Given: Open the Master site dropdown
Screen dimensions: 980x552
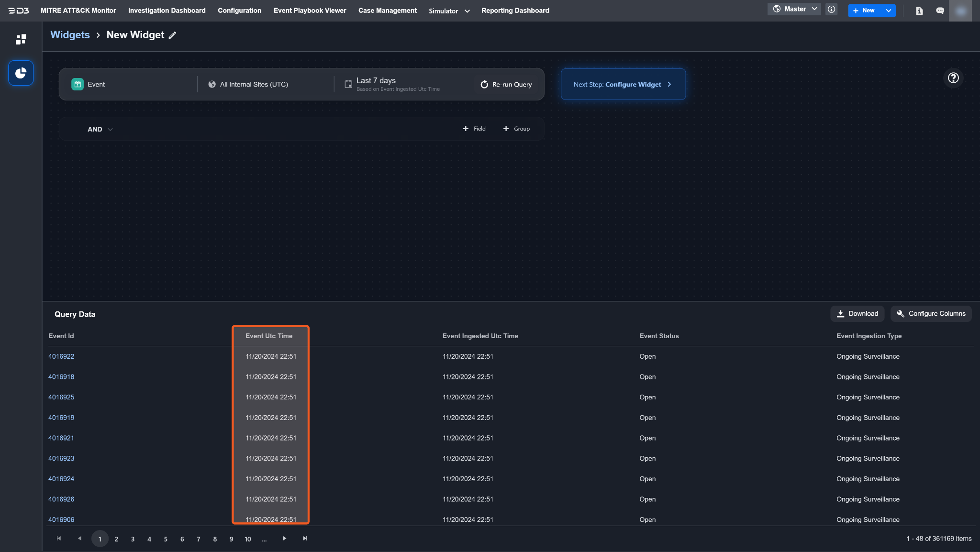Looking at the screenshot, I should point(794,9).
